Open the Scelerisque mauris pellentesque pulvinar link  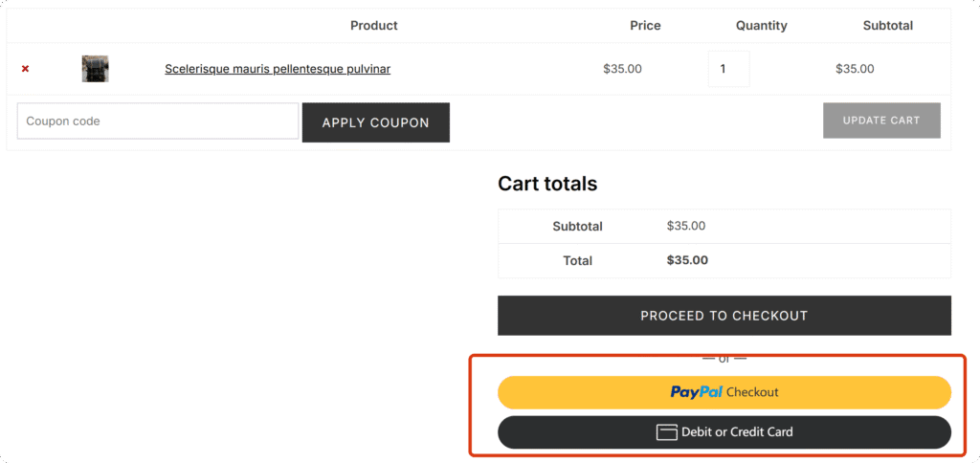coord(278,69)
